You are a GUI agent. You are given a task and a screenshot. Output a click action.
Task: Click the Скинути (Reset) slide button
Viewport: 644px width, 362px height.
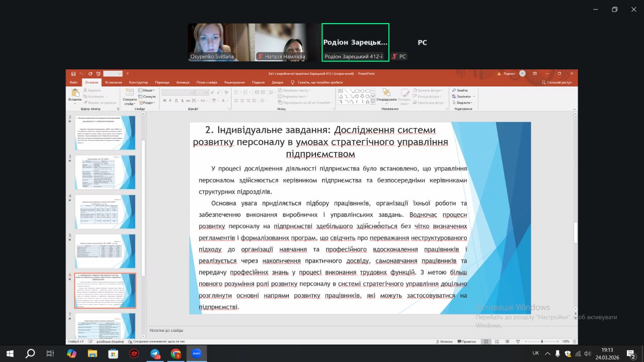[x=146, y=96]
